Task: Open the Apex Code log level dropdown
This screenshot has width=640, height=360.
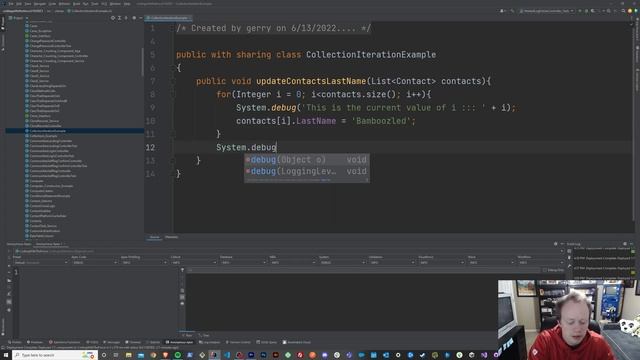Action: [x=95, y=262]
